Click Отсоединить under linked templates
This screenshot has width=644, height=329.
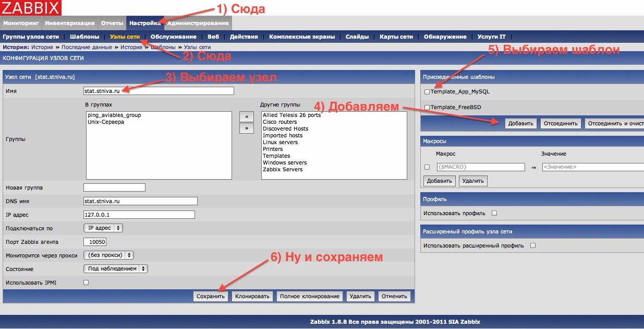click(x=560, y=124)
